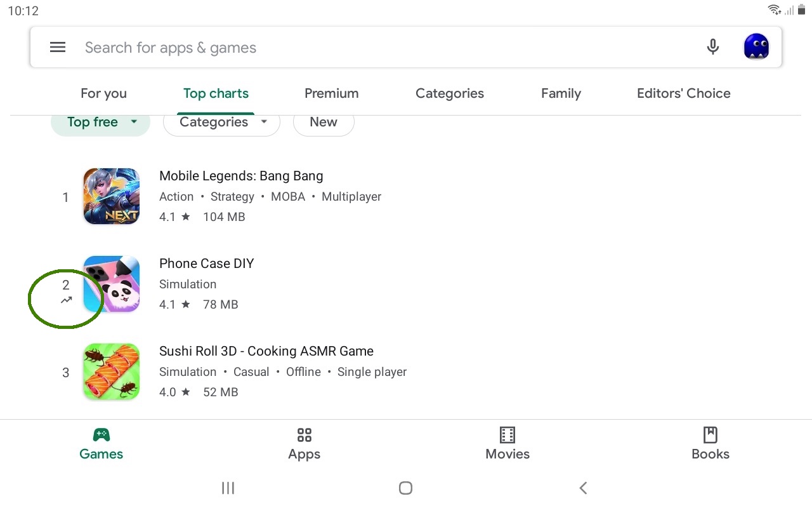The width and height of the screenshot is (812, 508).
Task: Go to the Apps section
Action: (x=304, y=444)
